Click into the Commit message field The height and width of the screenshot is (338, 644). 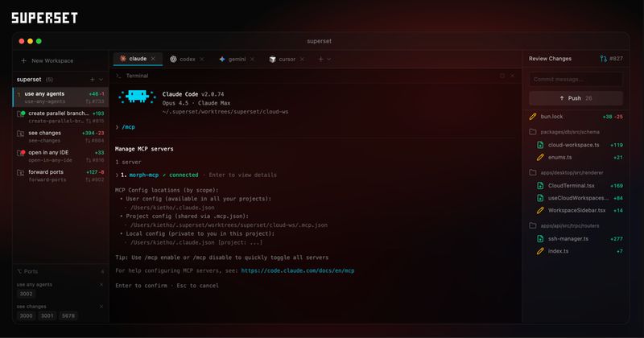(x=576, y=79)
